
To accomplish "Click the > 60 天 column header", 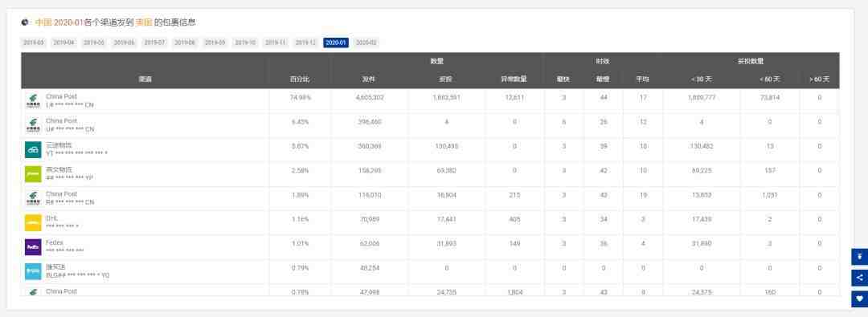I will pyautogui.click(x=819, y=79).
